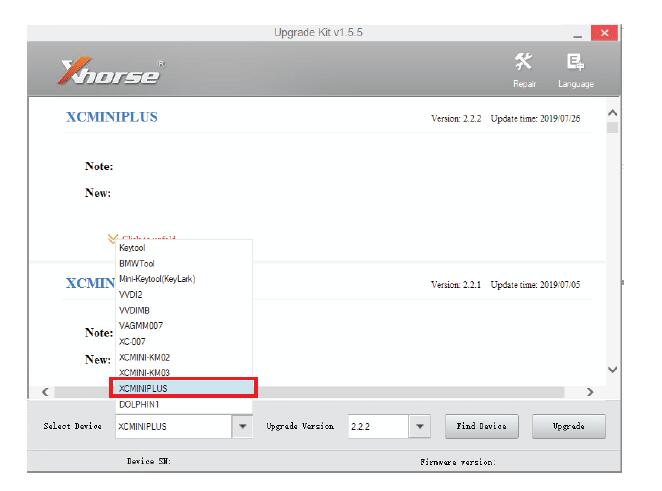Click the horizontal scrollbar right arrow
Viewport: 662px width, 491px height.
pyautogui.click(x=590, y=392)
